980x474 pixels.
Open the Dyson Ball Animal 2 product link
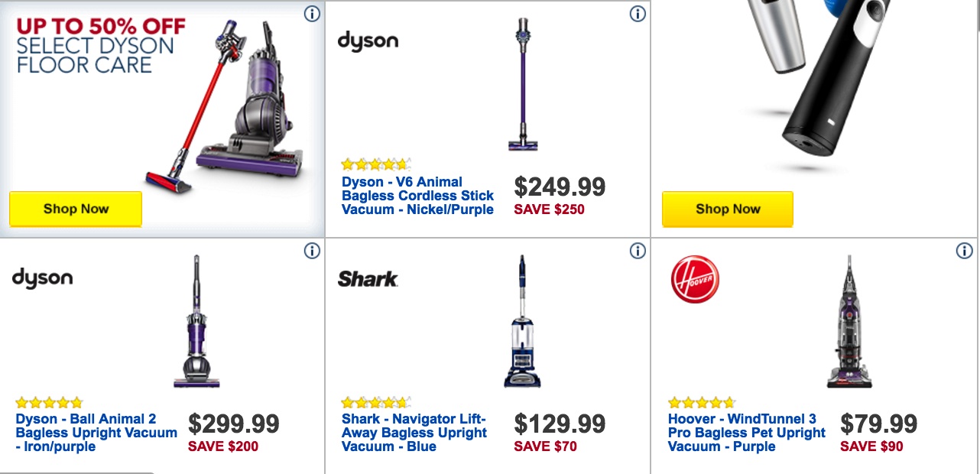click(x=84, y=432)
